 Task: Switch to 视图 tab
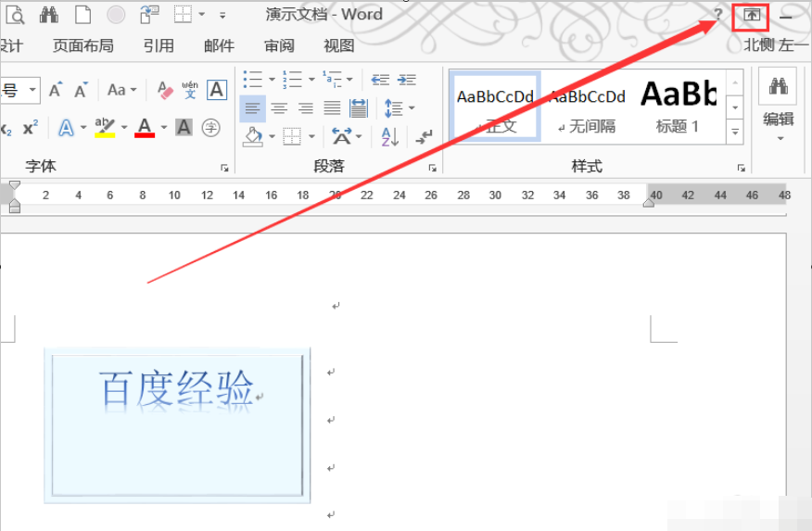pos(339,45)
